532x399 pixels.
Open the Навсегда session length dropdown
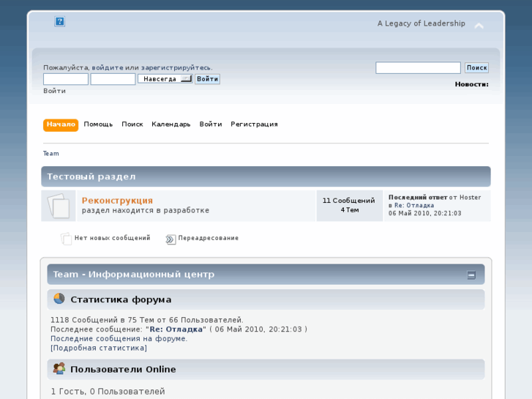[165, 79]
